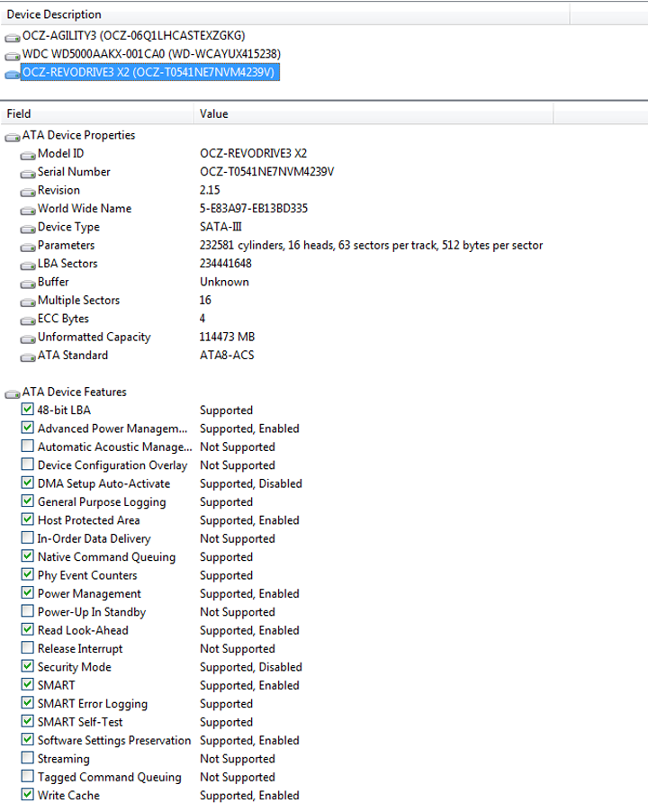Click the Revision value 2.15
648x812 pixels.
210,190
